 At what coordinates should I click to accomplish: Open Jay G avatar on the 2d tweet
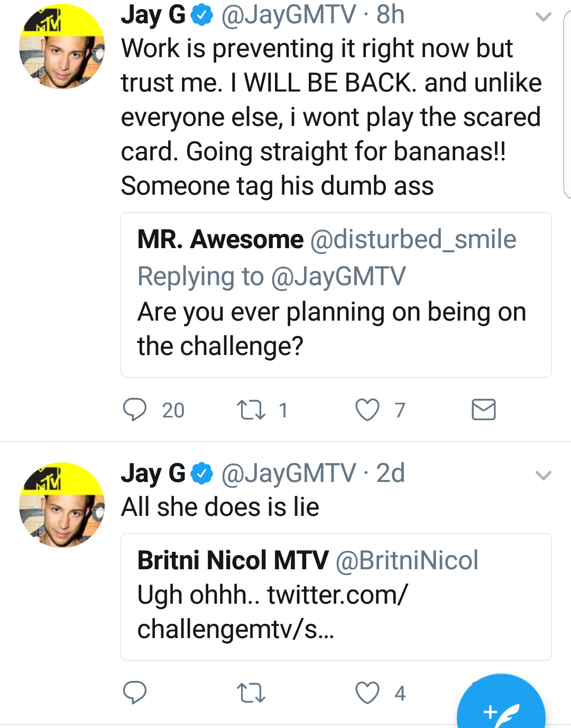click(62, 505)
